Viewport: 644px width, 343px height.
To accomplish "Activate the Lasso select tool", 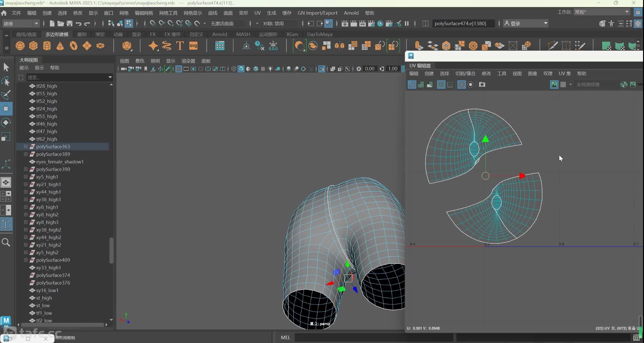I will click(x=6, y=81).
